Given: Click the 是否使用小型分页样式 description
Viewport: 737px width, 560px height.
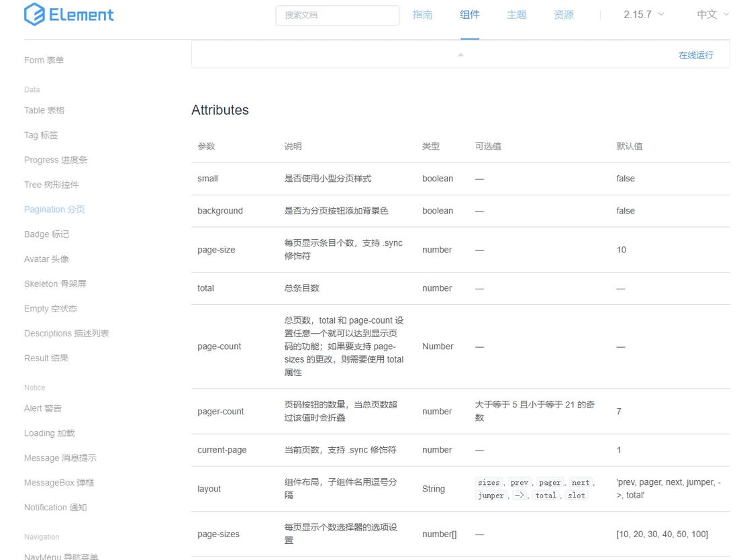Looking at the screenshot, I should (328, 179).
